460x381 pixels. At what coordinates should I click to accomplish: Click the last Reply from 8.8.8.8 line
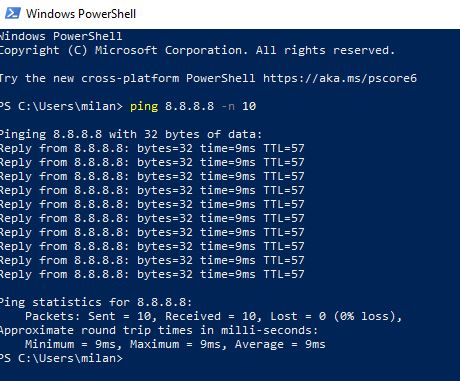tap(152, 274)
